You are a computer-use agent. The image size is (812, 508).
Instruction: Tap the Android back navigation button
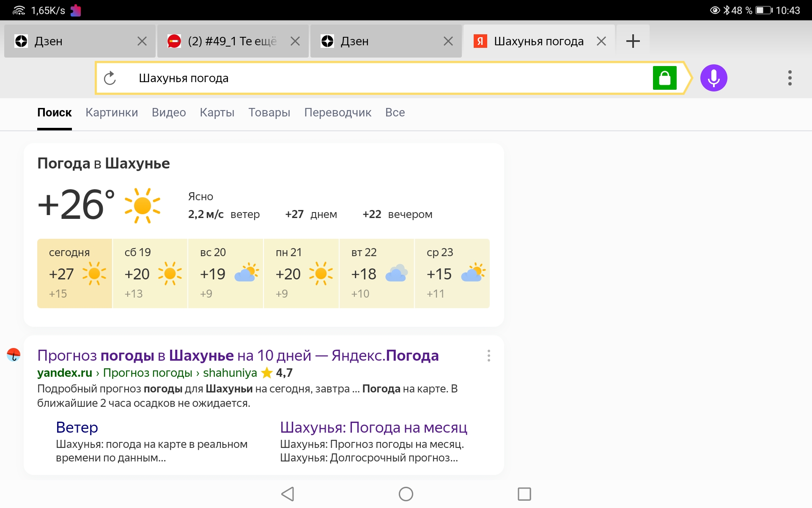click(x=288, y=494)
